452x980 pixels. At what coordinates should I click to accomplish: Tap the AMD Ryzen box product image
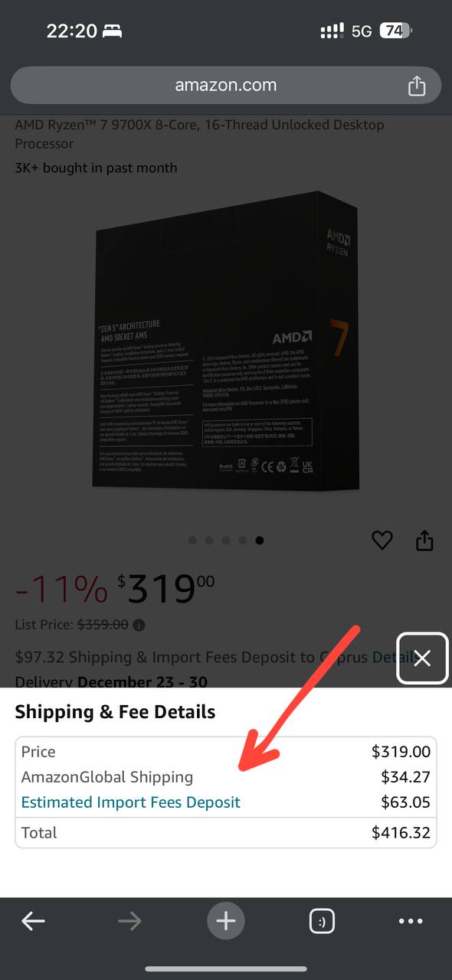(x=226, y=341)
